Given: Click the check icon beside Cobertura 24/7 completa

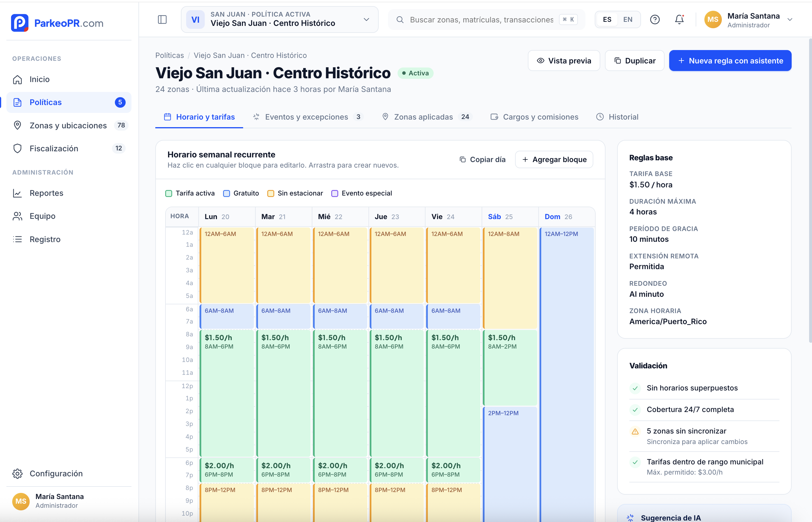Looking at the screenshot, I should point(635,410).
